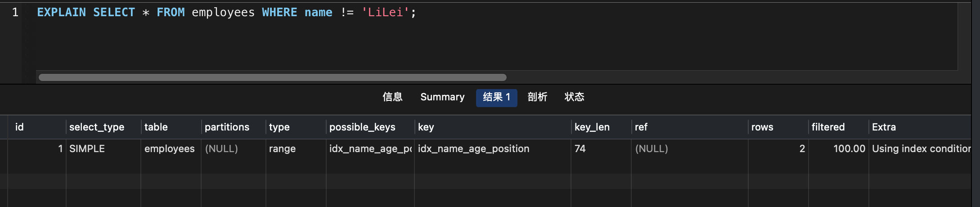980x207 pixels.
Task: Click the select_type column header
Action: tap(97, 127)
